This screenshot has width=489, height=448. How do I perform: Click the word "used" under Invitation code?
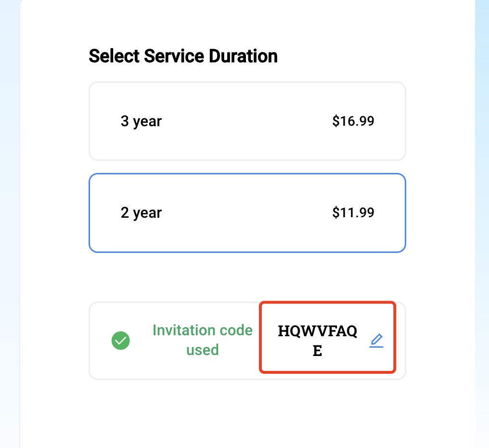pyautogui.click(x=203, y=349)
